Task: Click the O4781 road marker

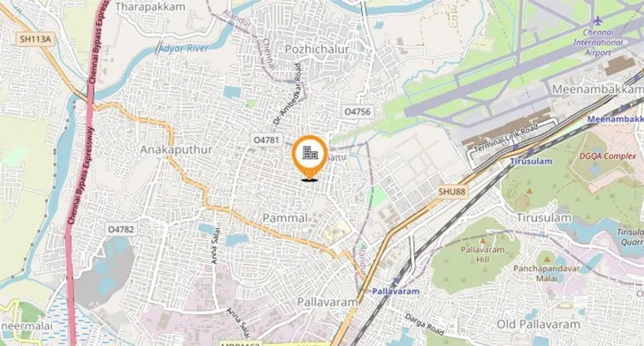Action: (x=266, y=140)
